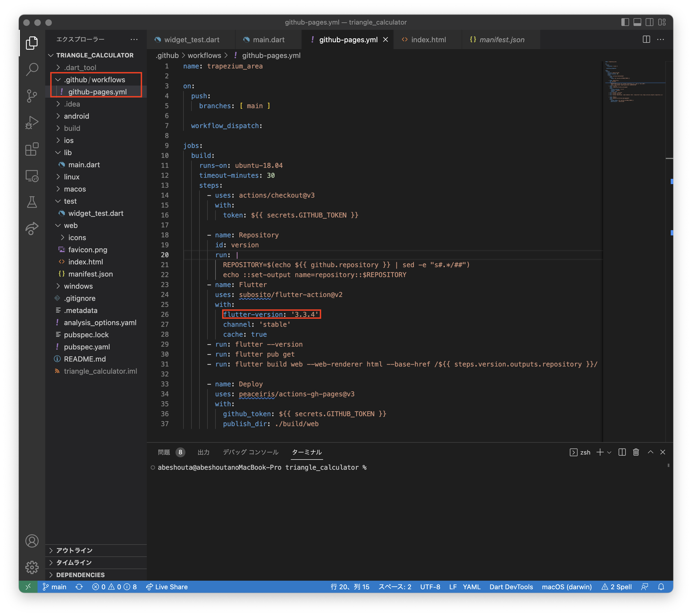Kill the terminal with the trash icon
Screen dimensions: 692x616
pyautogui.click(x=636, y=452)
